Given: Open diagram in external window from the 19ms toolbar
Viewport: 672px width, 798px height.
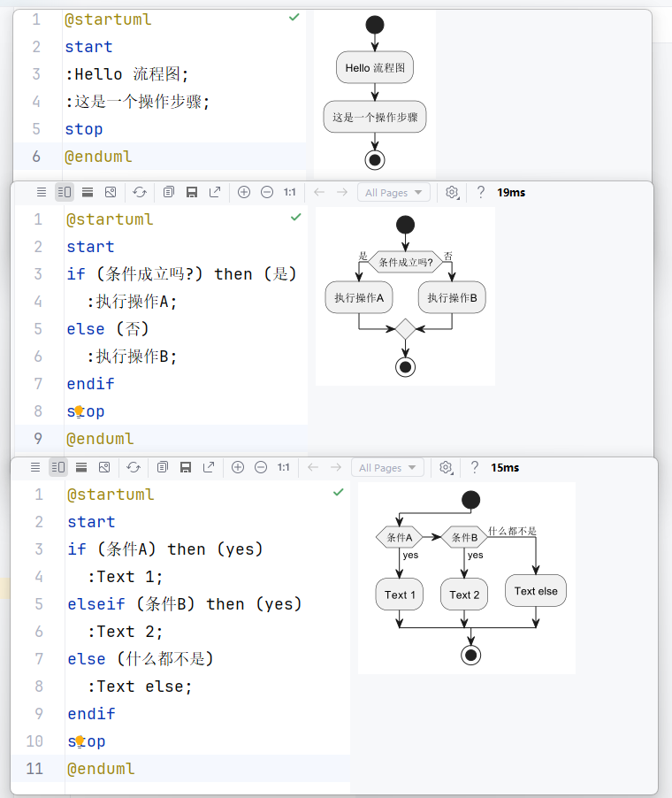Looking at the screenshot, I should click(x=215, y=192).
